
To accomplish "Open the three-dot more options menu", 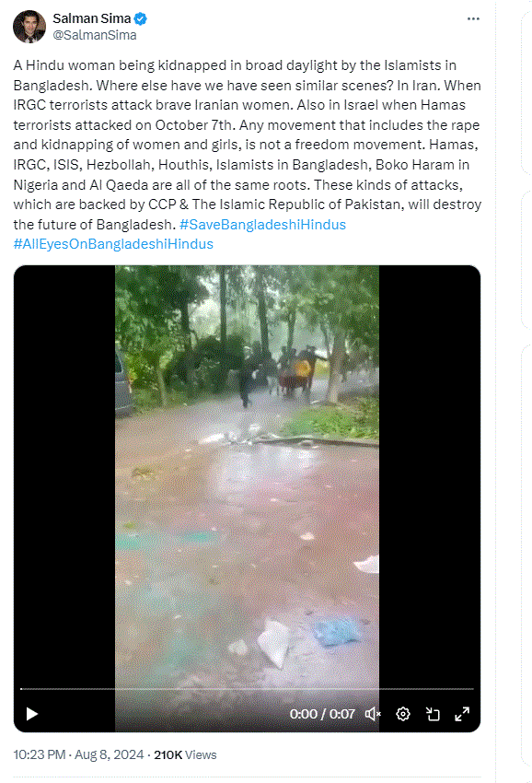I will tap(473, 19).
